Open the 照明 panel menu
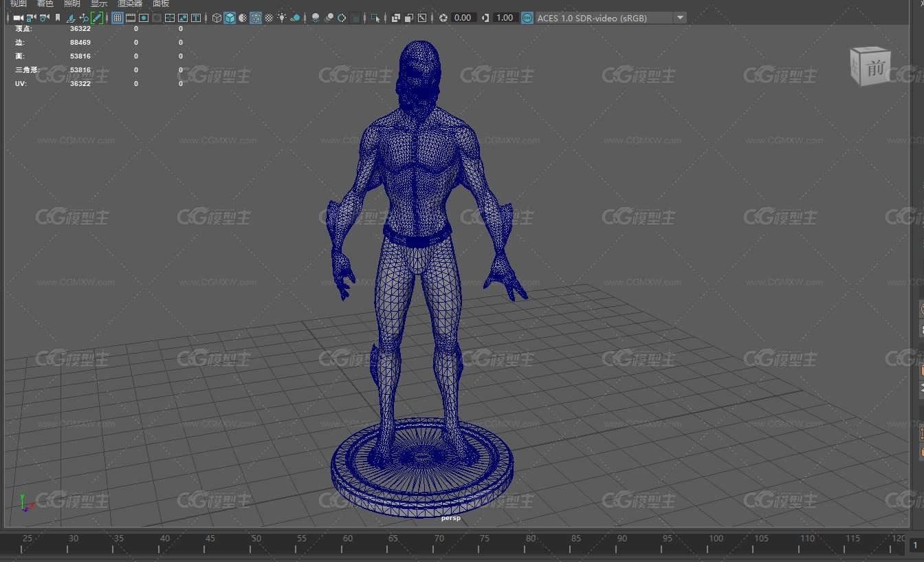Screen dimensions: 924x562 click(72, 3)
